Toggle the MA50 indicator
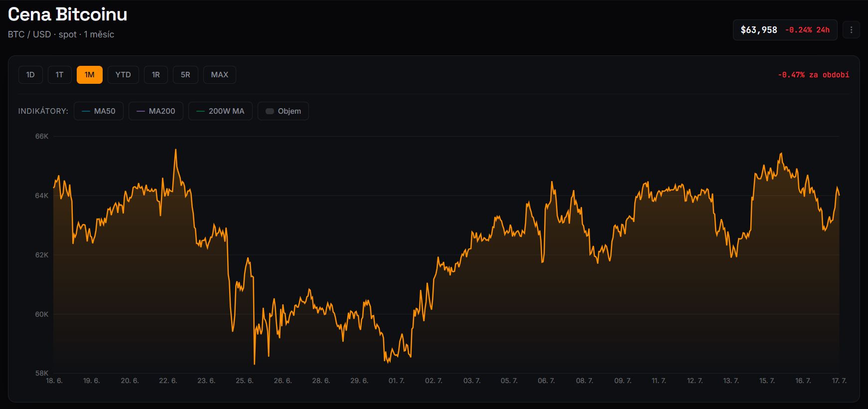 tap(99, 111)
